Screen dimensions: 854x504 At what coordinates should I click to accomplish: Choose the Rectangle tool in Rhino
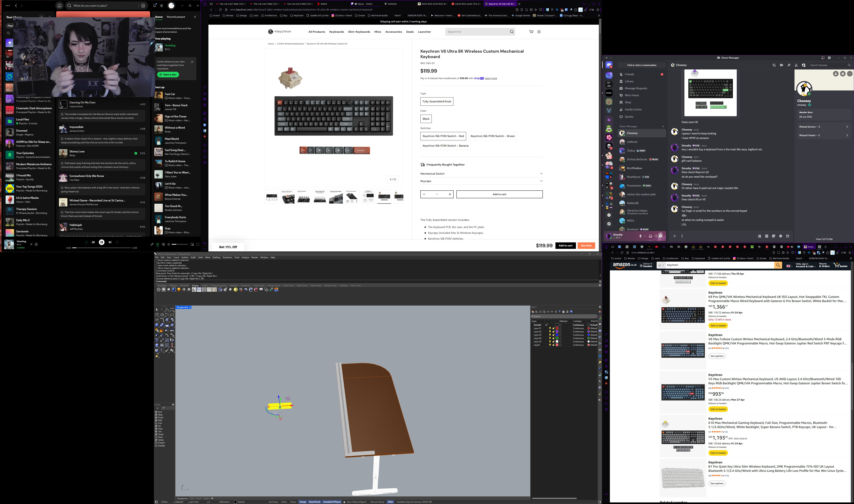[x=172, y=315]
